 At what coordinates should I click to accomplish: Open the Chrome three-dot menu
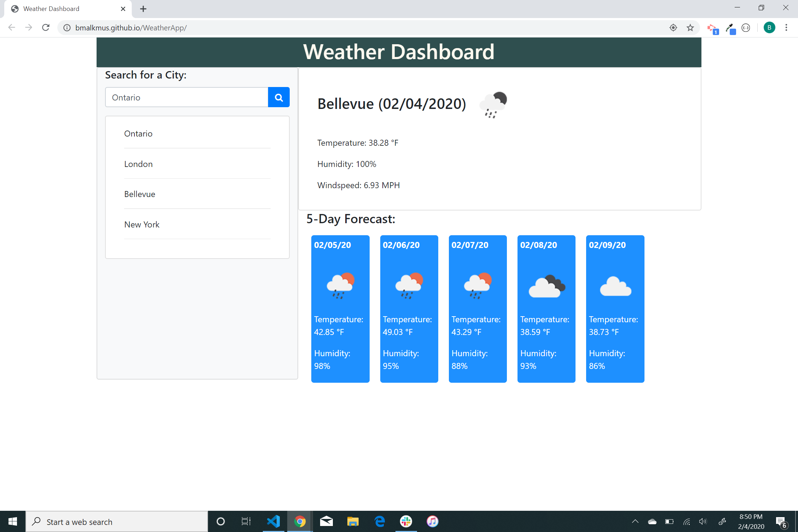pyautogui.click(x=786, y=28)
